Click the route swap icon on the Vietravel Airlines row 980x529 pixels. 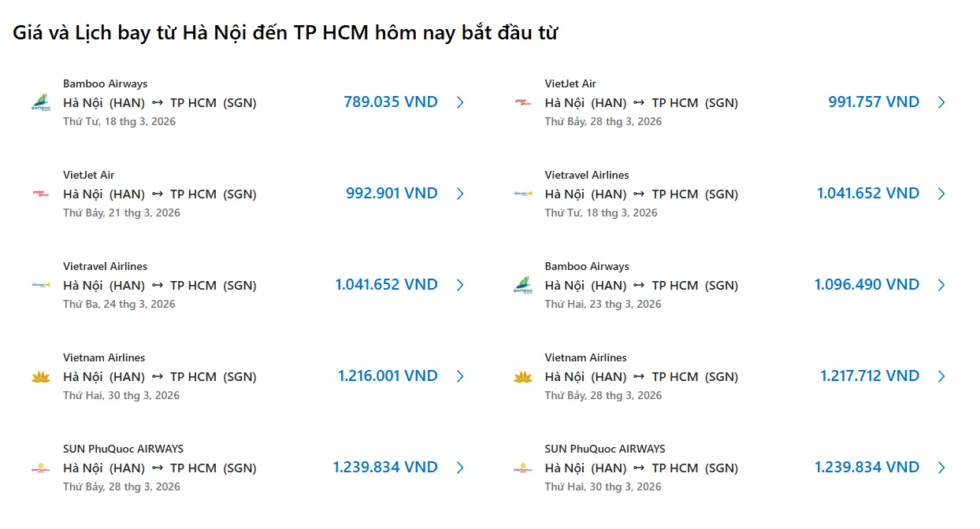[x=158, y=285]
